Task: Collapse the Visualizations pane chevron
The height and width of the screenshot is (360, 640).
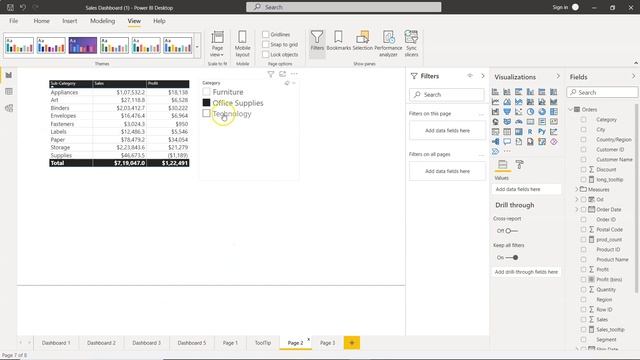Action: (x=558, y=76)
